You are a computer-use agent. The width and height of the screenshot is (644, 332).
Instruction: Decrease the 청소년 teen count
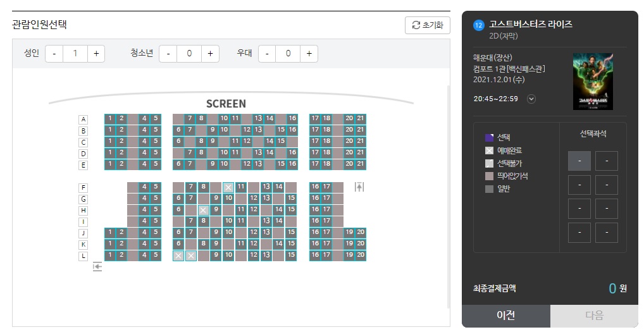[168, 54]
